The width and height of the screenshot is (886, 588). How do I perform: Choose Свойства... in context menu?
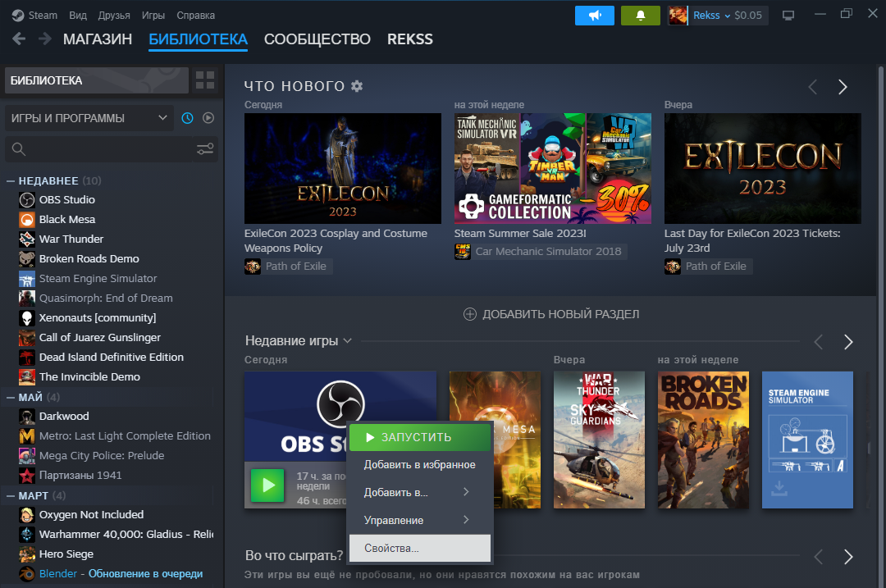pyautogui.click(x=420, y=548)
